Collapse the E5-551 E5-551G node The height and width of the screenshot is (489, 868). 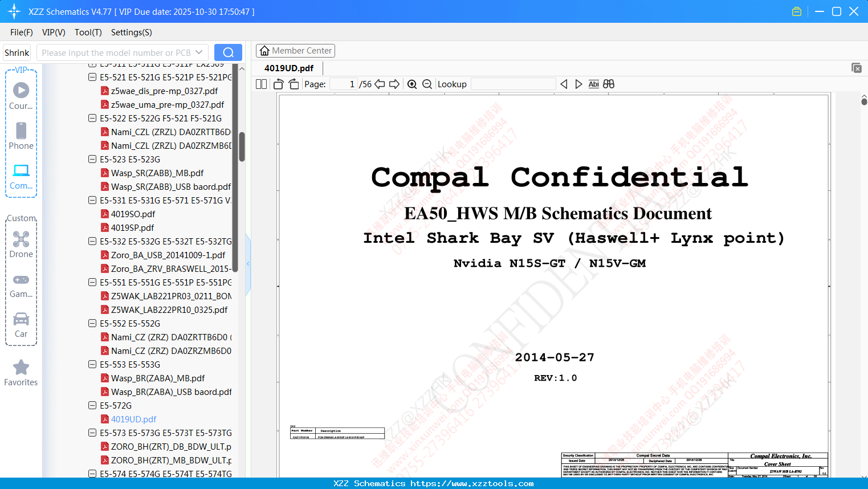92,283
